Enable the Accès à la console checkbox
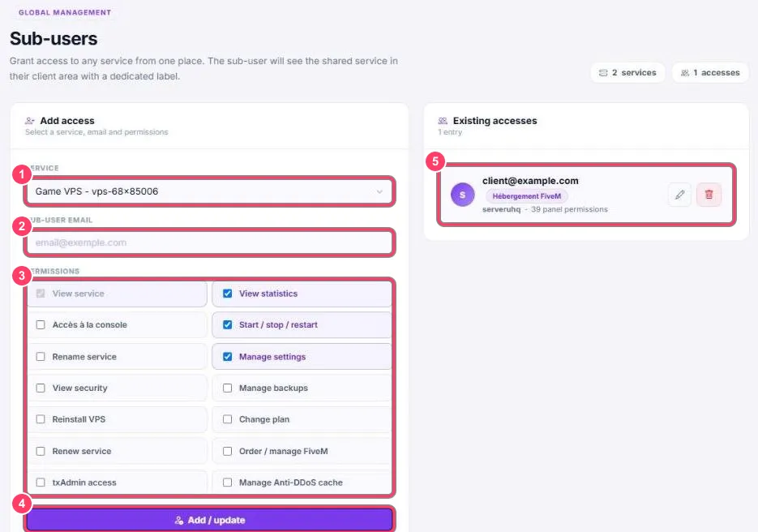This screenshot has height=532, width=758. (x=41, y=325)
